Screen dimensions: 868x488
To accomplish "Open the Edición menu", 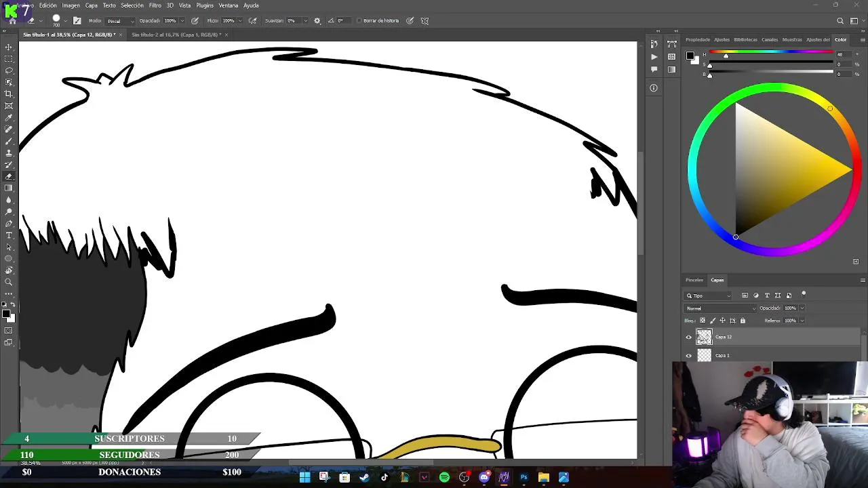I will [x=48, y=5].
